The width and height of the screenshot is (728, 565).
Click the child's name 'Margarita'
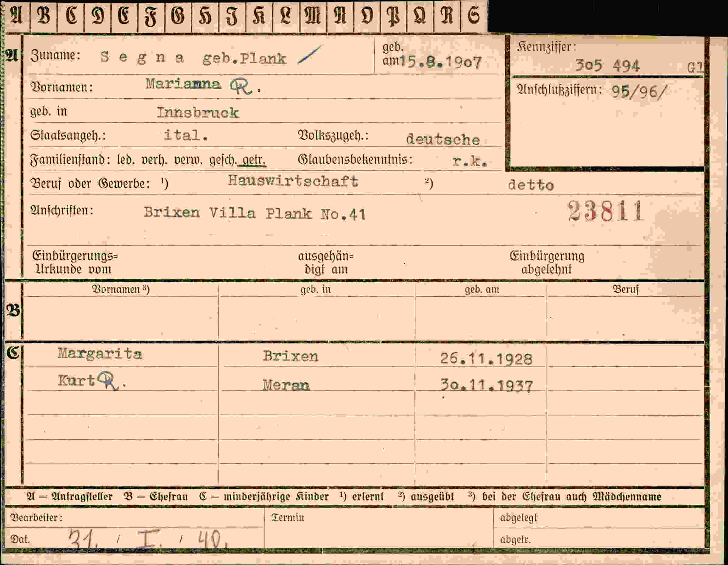coord(100,354)
